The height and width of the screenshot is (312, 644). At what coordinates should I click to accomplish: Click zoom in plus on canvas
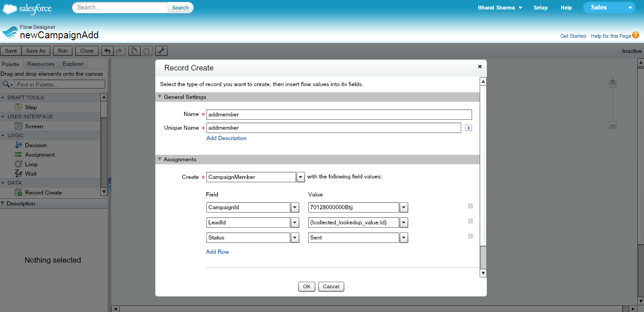coord(612,81)
